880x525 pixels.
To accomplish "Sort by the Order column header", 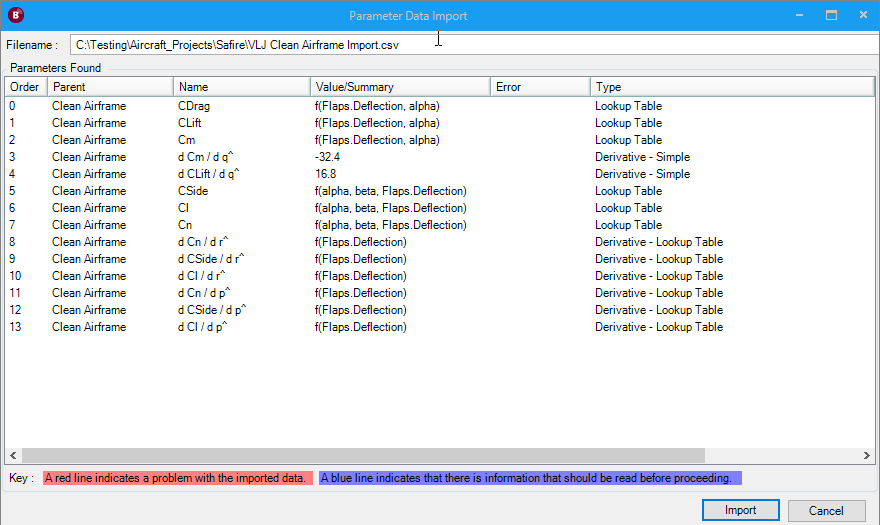I will [26, 87].
